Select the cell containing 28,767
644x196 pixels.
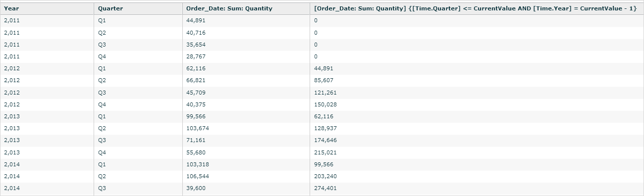tap(246, 56)
